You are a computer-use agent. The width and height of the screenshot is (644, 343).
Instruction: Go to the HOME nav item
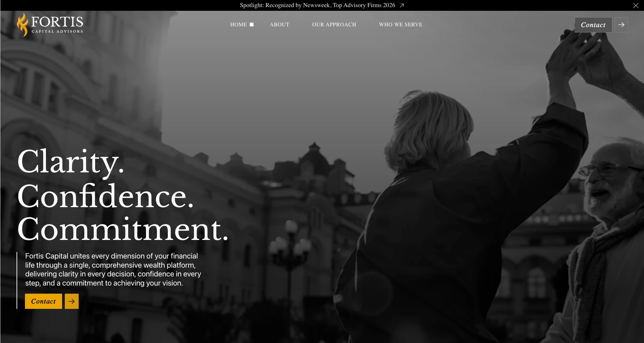(x=238, y=25)
